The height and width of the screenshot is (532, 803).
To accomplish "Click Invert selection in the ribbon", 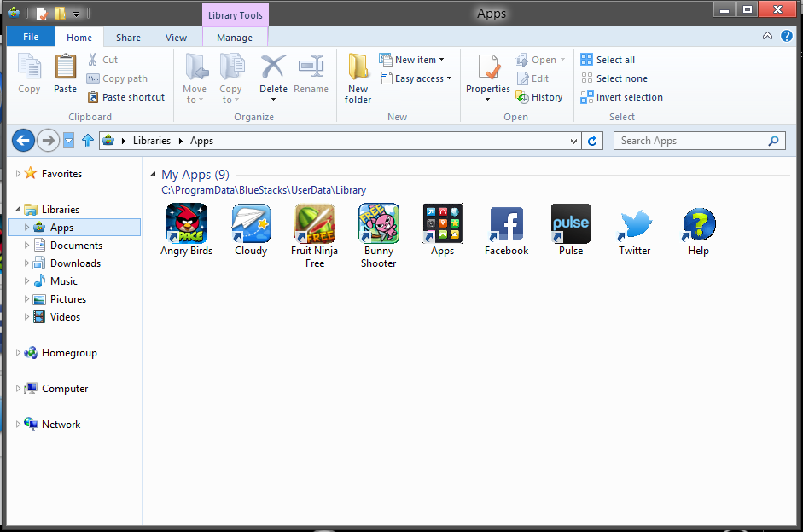I will (621, 97).
